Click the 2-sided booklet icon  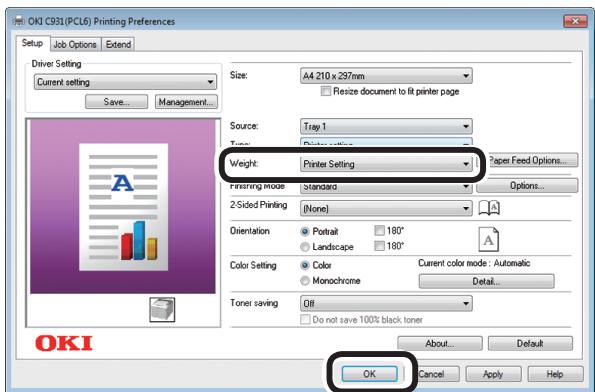[x=489, y=208]
